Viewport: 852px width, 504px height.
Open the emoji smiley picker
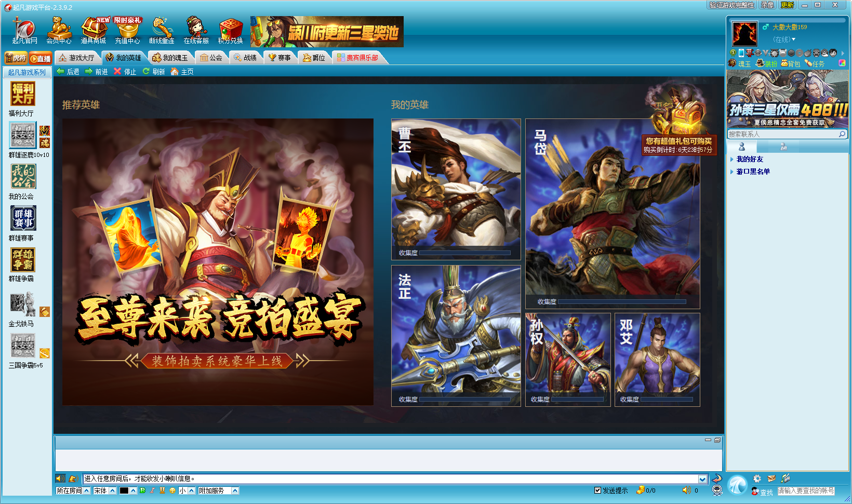point(172,490)
